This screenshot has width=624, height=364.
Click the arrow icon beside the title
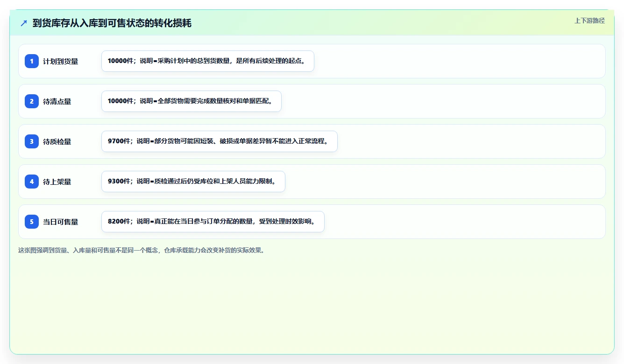(x=24, y=23)
